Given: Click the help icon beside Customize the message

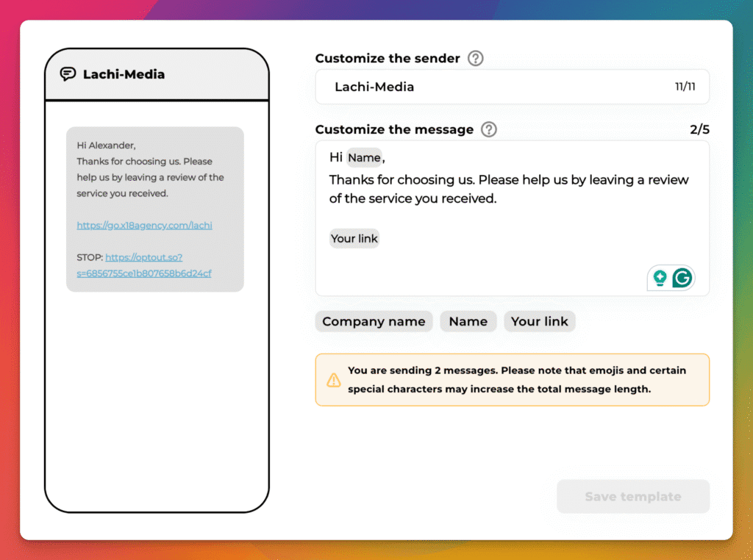Looking at the screenshot, I should coord(489,129).
